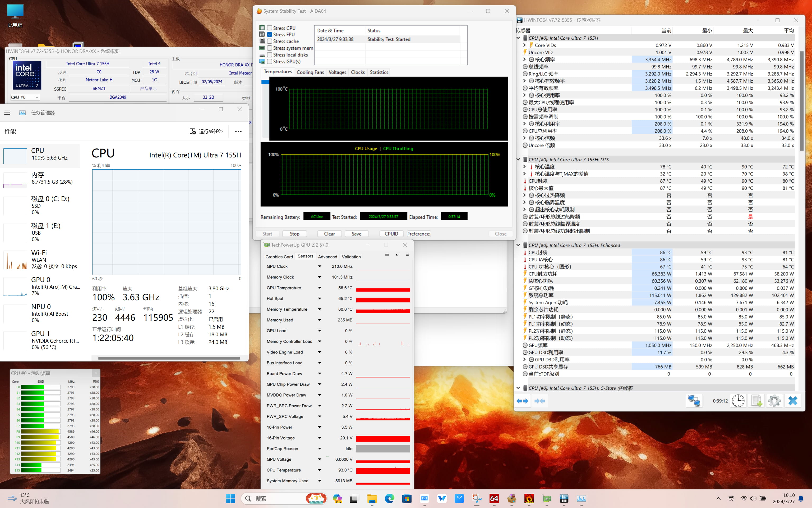
Task: Click GPU-Z screenshot camera icon
Action: 387,255
